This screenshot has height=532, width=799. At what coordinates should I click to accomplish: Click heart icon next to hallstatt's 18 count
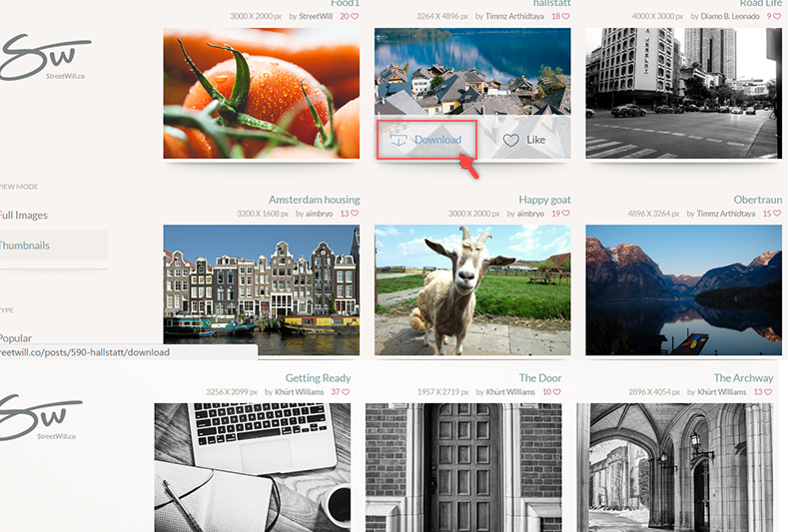pos(565,16)
